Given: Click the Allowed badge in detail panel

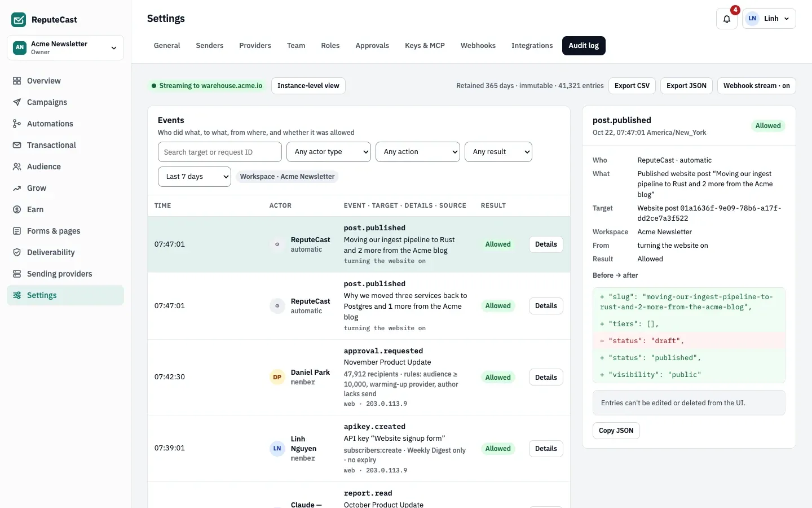Looking at the screenshot, I should click(768, 126).
